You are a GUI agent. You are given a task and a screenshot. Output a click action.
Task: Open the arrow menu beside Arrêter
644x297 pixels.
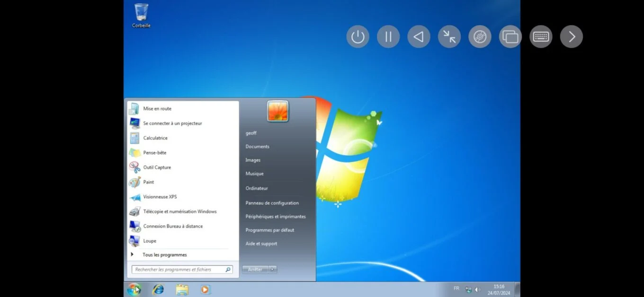click(272, 270)
